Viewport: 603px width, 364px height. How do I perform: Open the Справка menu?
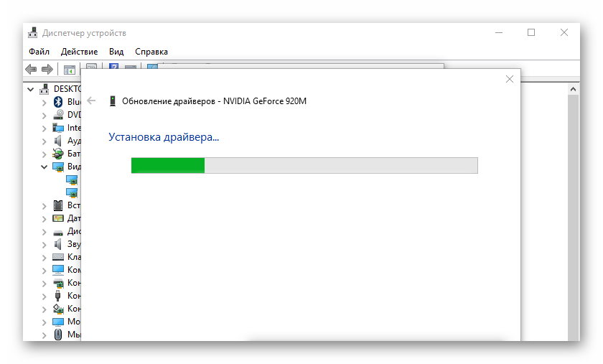tap(151, 52)
